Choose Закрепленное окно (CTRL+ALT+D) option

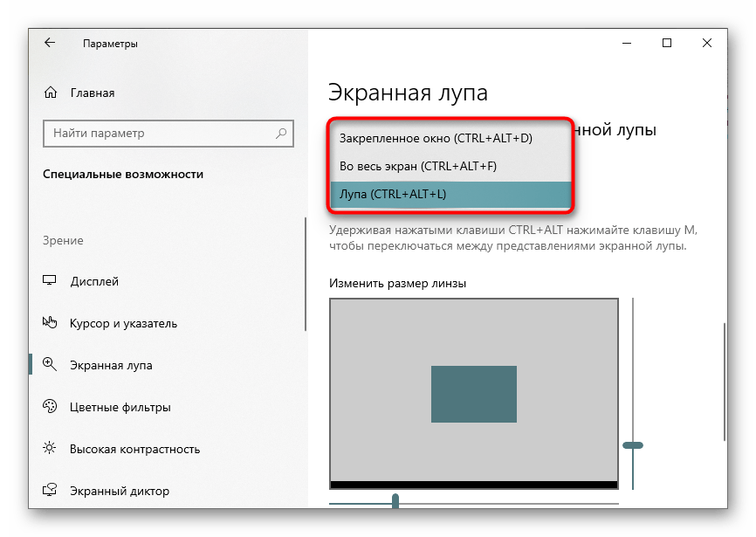pyautogui.click(x=450, y=138)
